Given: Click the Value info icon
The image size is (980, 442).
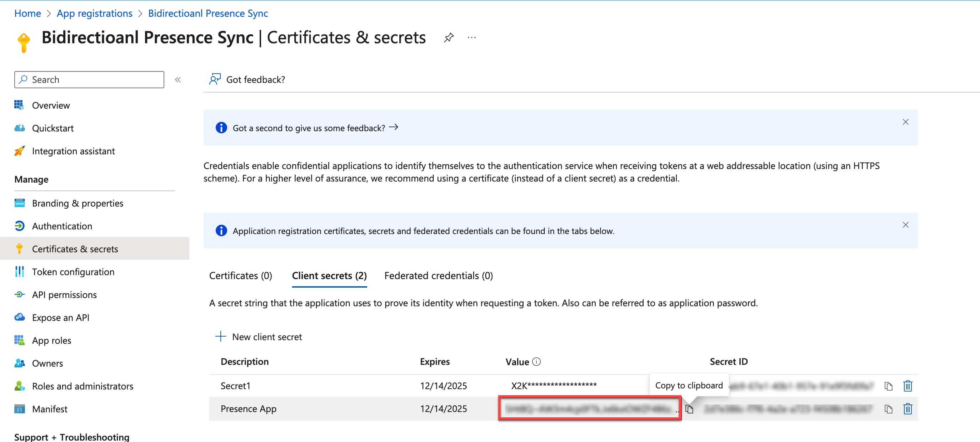Looking at the screenshot, I should pos(536,361).
